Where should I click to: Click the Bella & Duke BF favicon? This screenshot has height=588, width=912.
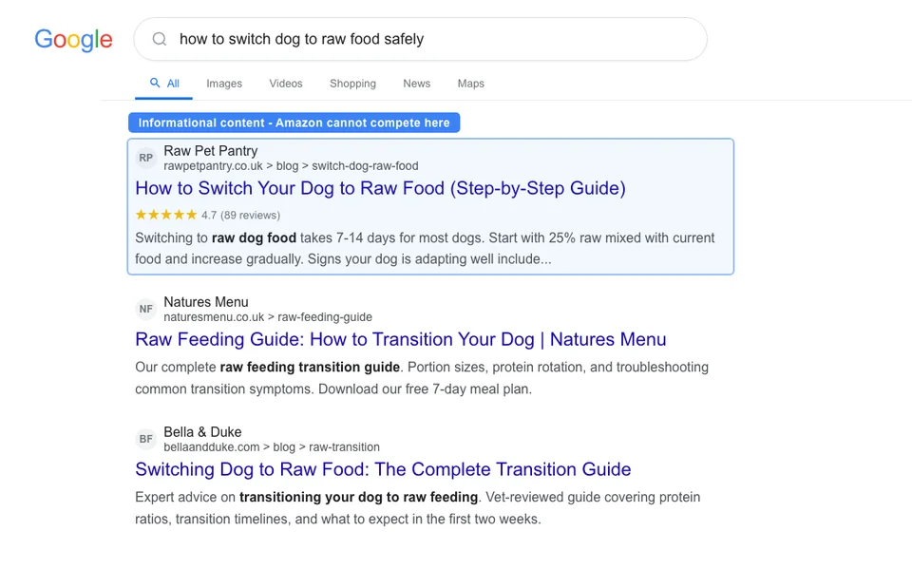pos(145,439)
